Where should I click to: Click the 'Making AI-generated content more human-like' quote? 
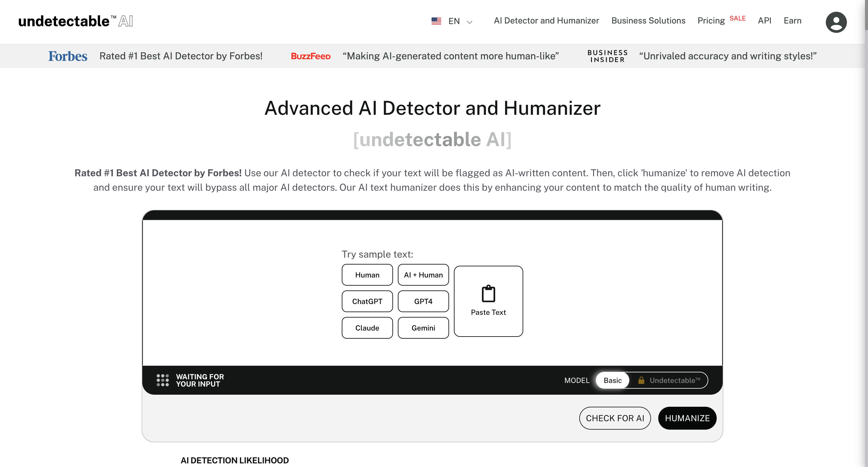(x=451, y=56)
